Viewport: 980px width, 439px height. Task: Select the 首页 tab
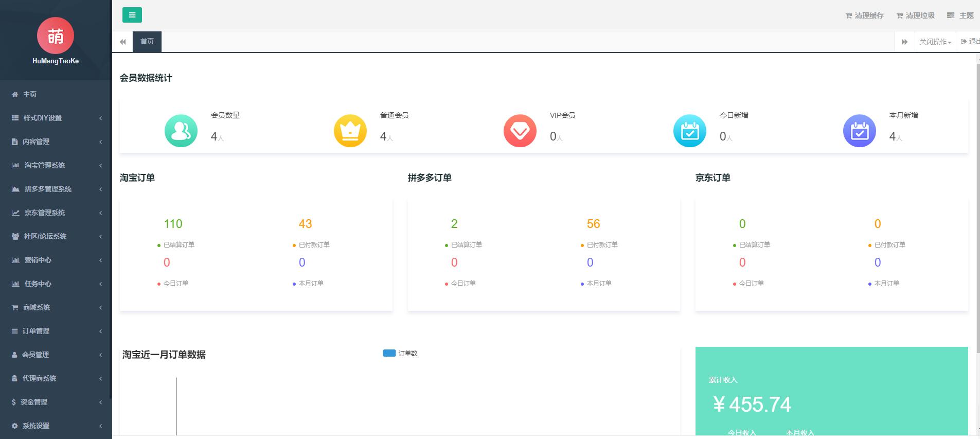click(x=147, y=41)
